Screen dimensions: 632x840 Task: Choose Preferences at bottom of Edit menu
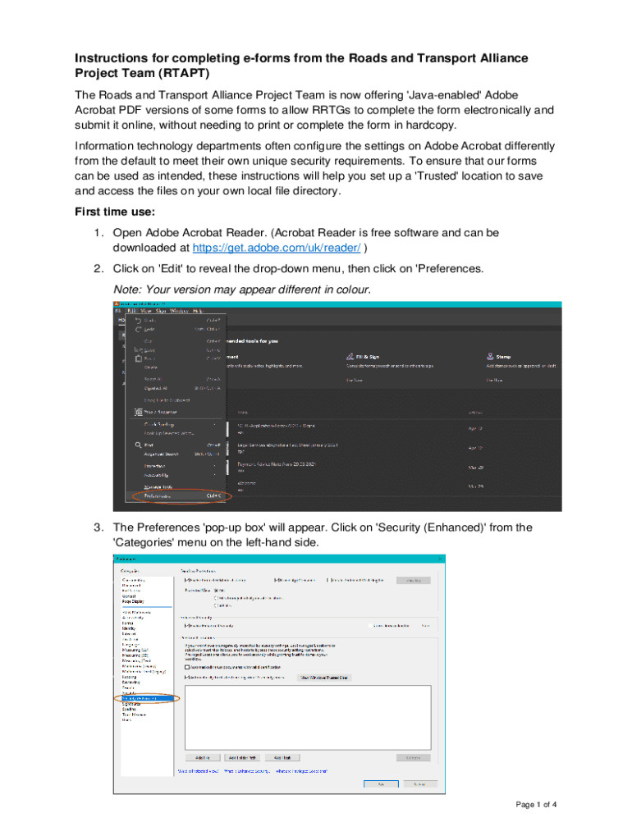tap(158, 495)
